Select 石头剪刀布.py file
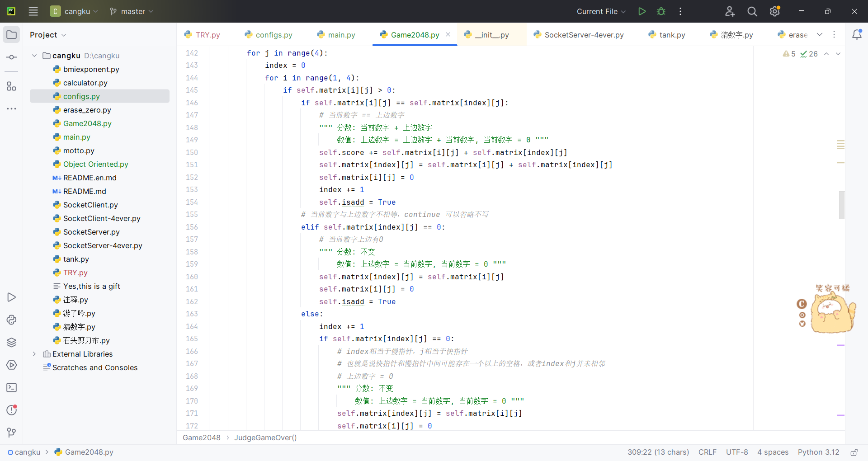The height and width of the screenshot is (461, 868). click(x=86, y=340)
